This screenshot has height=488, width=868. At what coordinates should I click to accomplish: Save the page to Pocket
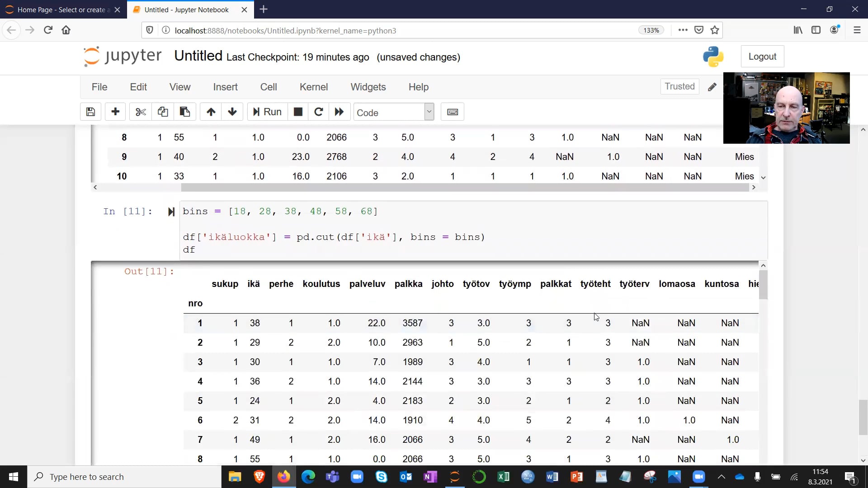(699, 30)
